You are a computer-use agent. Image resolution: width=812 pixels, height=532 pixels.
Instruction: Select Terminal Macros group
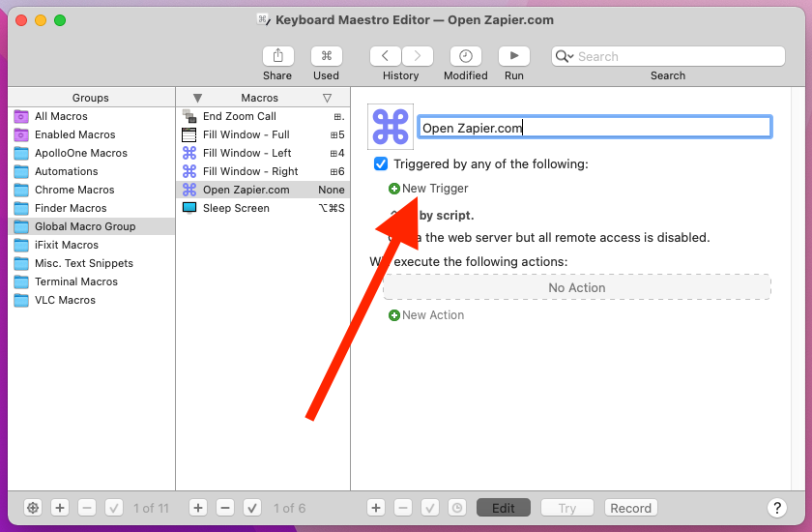point(92,281)
